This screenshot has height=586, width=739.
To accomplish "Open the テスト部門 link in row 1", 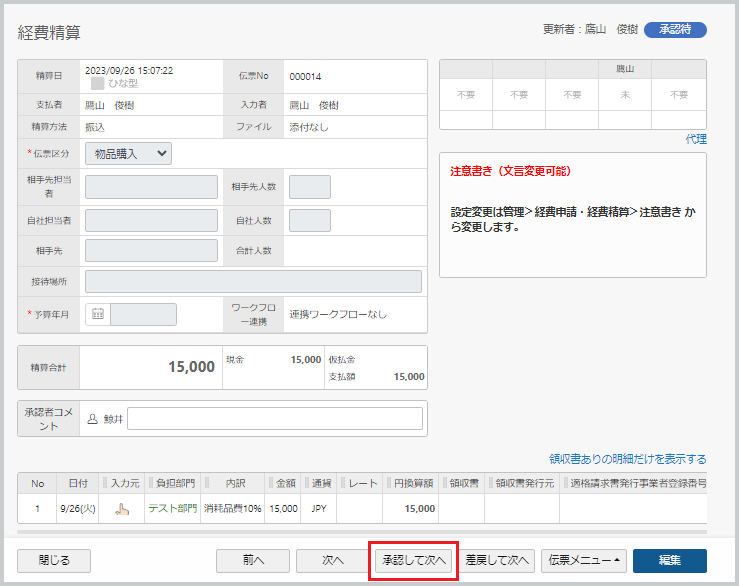I will click(172, 509).
